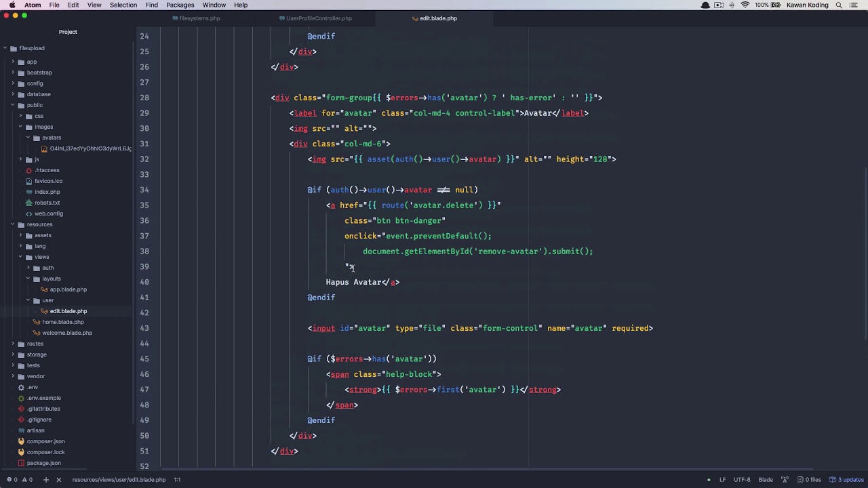
Task: Click the green dot status indicator
Action: [709, 480]
